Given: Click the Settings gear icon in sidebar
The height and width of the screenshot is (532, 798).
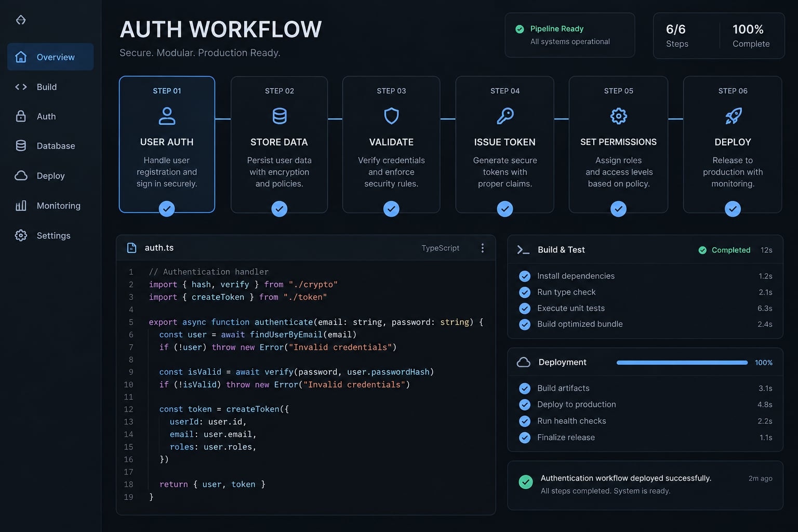Looking at the screenshot, I should tap(21, 235).
